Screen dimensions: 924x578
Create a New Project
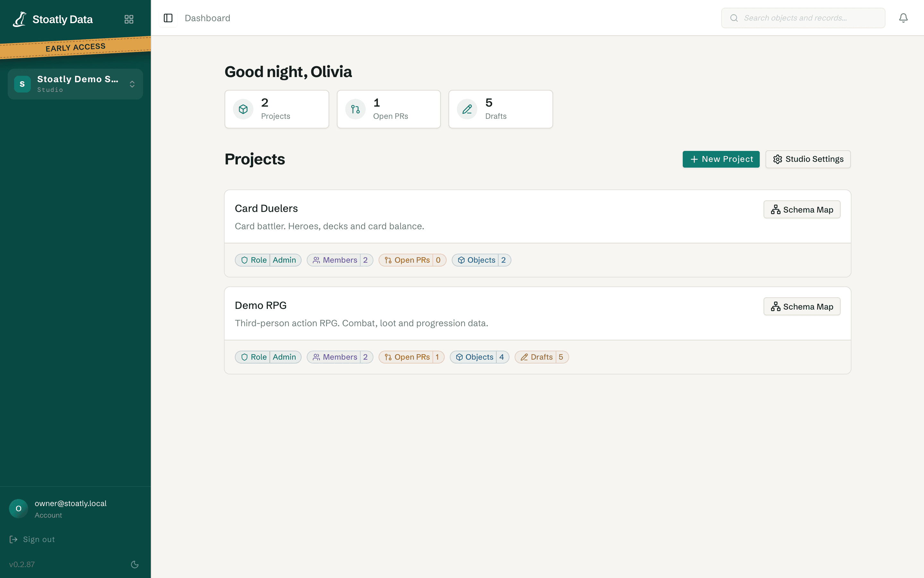click(721, 159)
